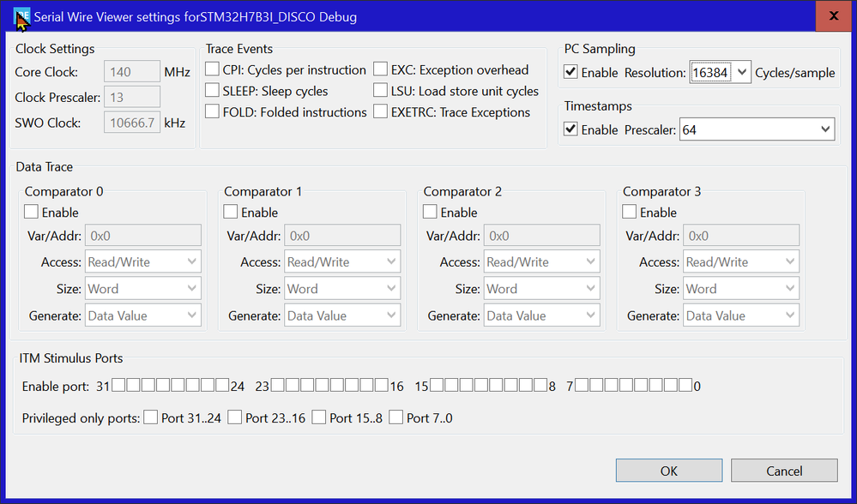The width and height of the screenshot is (857, 504).
Task: Open Comparator 0 Size dropdown
Action: click(142, 288)
